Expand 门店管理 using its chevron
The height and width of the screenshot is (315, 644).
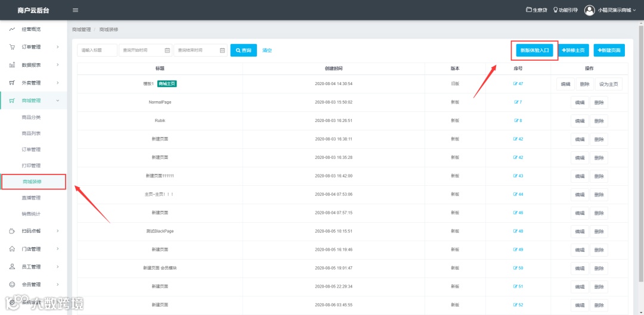click(58, 248)
